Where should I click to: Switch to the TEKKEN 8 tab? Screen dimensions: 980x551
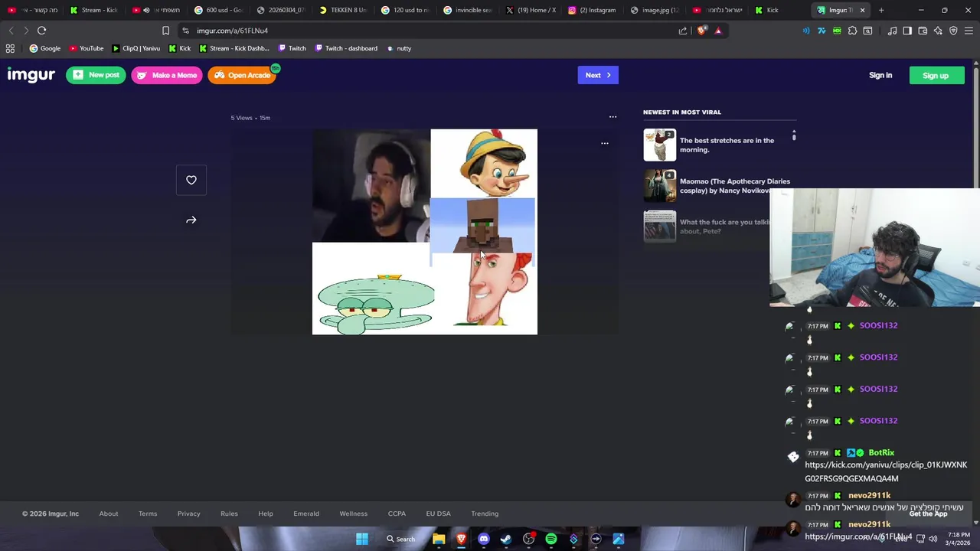click(x=343, y=10)
